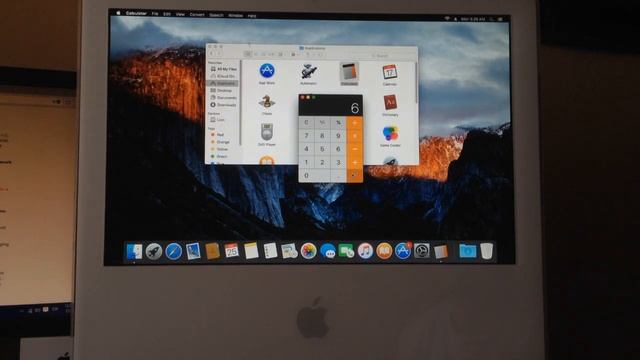Image resolution: width=640 pixels, height=360 pixels.
Task: Open the Downloads folder in the Dock
Action: click(467, 251)
